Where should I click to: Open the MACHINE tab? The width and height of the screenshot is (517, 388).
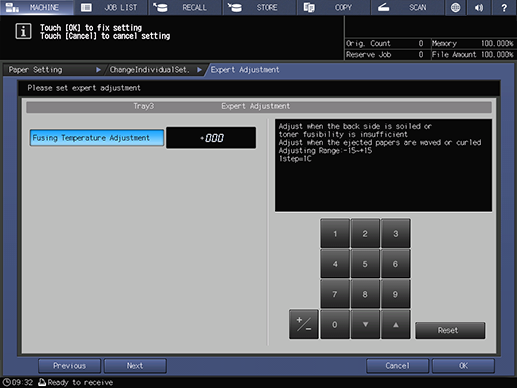coord(37,7)
